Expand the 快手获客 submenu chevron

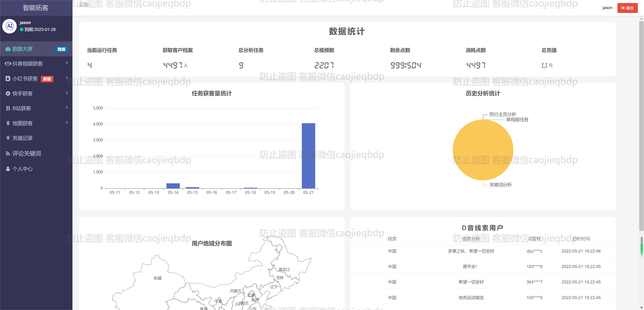click(x=67, y=93)
